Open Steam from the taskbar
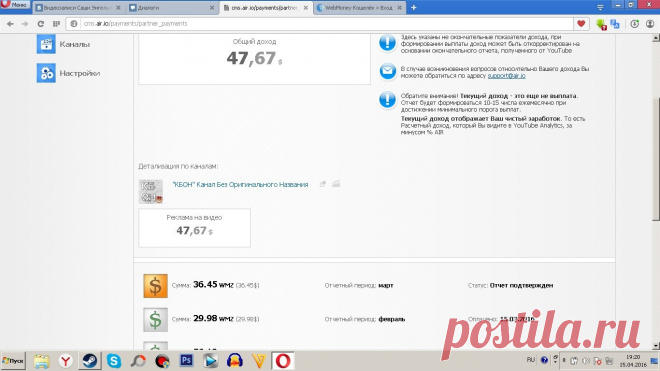The height and width of the screenshot is (371, 660). (x=89, y=361)
